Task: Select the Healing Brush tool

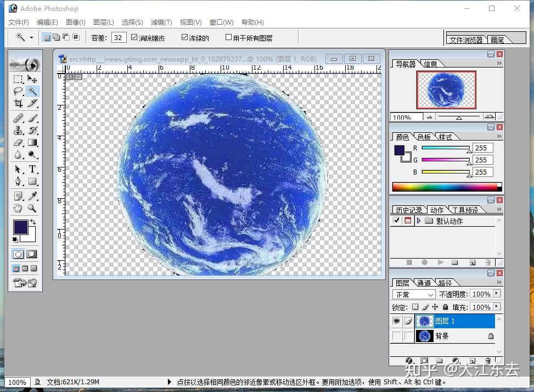Action: (x=19, y=118)
